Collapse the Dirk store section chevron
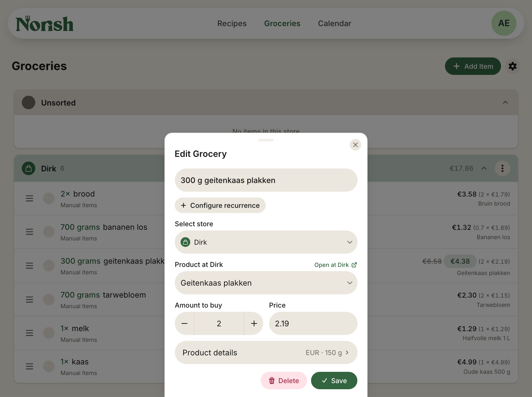The width and height of the screenshot is (532, 397). click(x=484, y=168)
